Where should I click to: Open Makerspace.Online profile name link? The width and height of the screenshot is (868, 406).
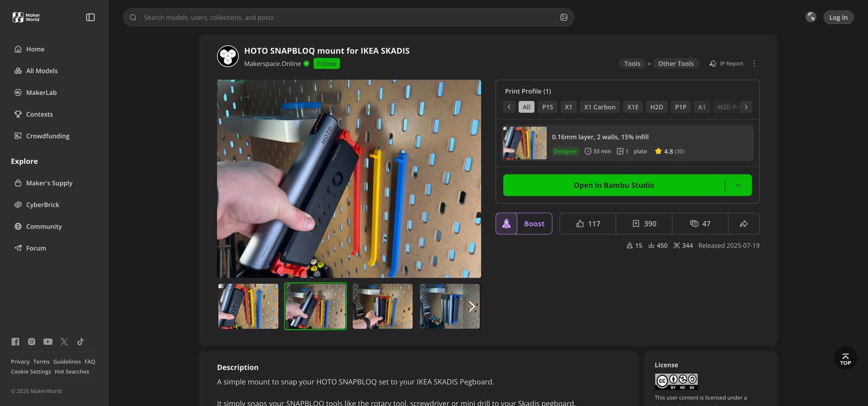pyautogui.click(x=272, y=64)
